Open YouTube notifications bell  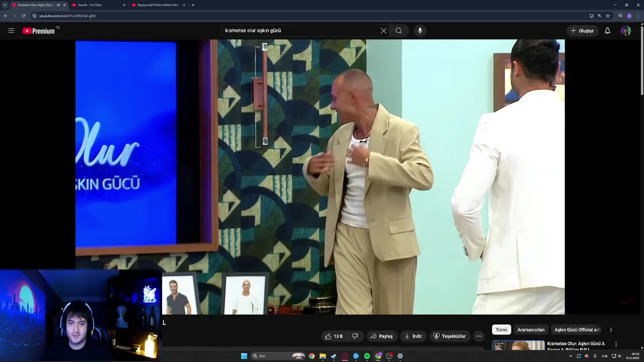click(607, 31)
